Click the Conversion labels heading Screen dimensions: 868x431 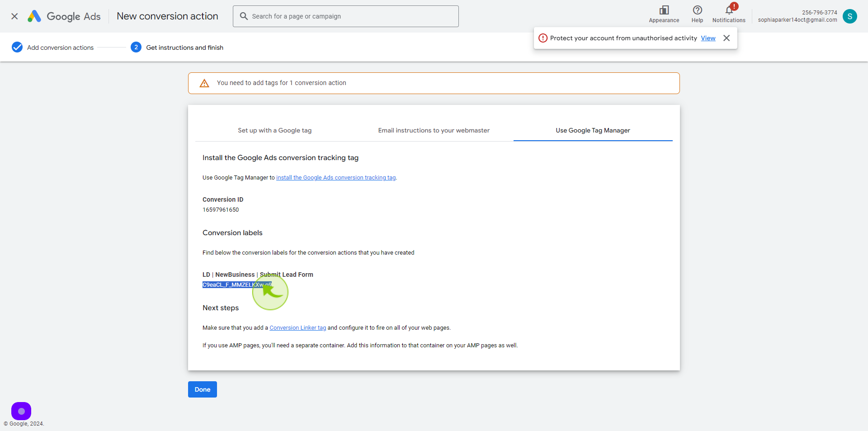coord(232,233)
